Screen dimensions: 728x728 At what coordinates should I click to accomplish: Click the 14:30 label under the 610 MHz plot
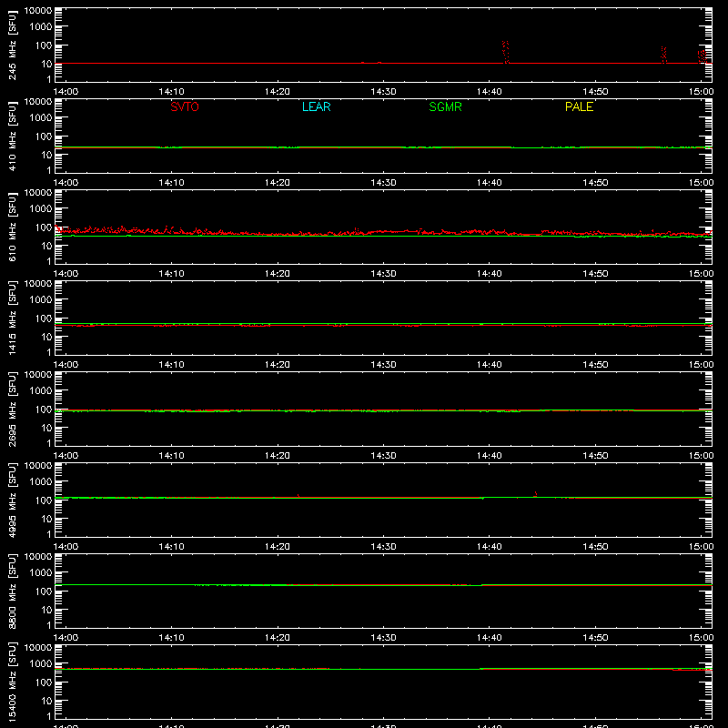(x=383, y=274)
